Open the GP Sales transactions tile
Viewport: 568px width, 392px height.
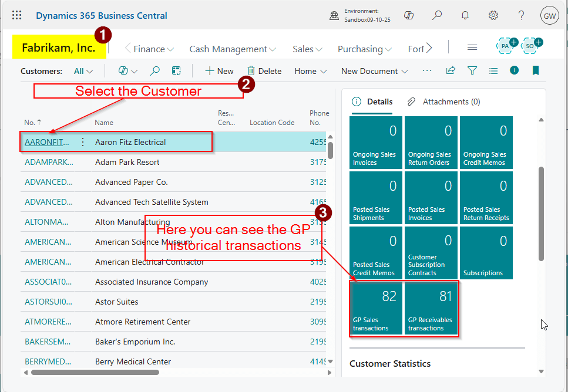coord(376,309)
